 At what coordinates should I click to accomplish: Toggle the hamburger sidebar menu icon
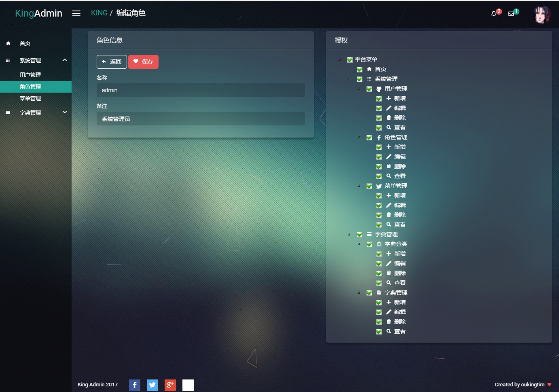pos(76,13)
